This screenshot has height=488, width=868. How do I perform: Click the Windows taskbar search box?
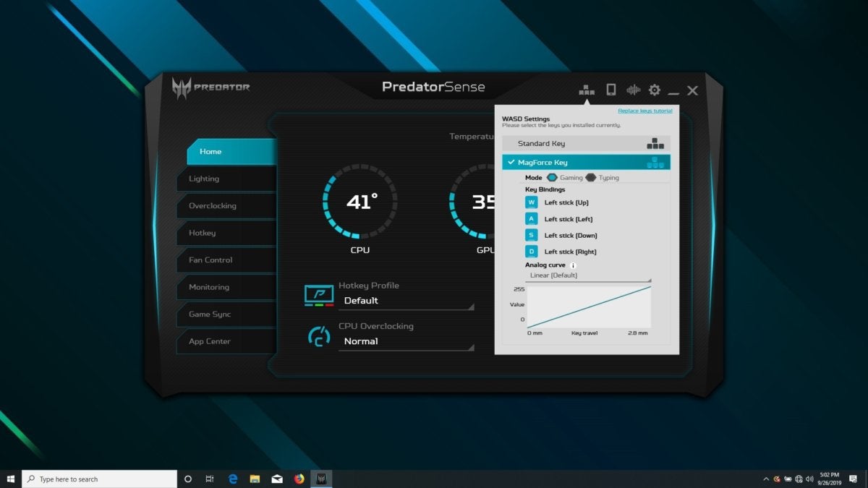(99, 479)
